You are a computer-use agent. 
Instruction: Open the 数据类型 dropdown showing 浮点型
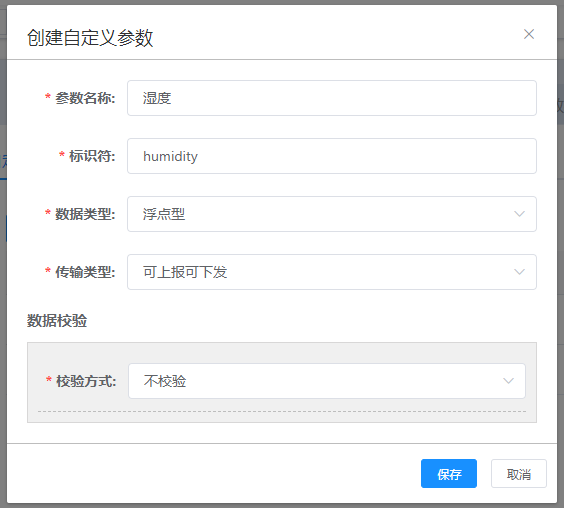click(332, 214)
